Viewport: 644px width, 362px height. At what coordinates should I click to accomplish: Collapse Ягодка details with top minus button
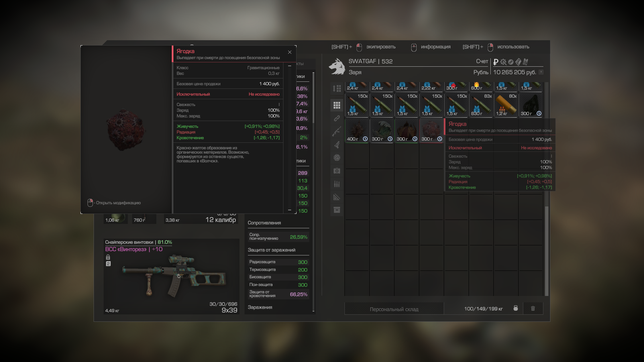(289, 66)
